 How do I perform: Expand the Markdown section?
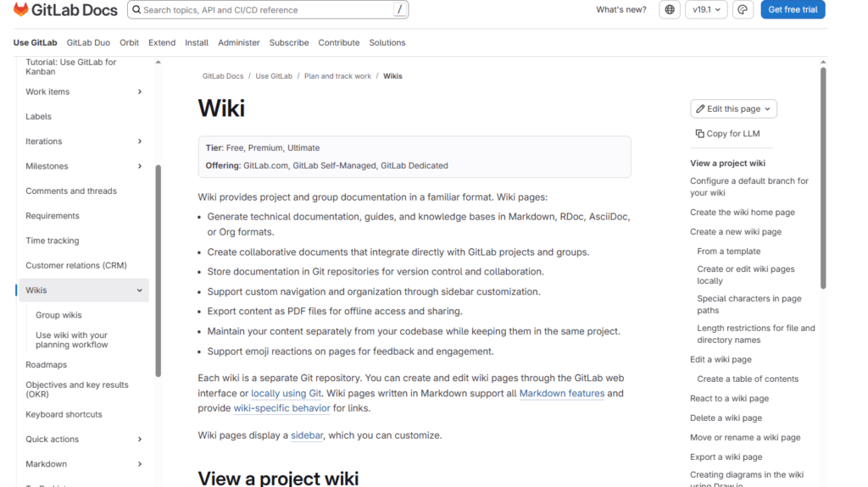pyautogui.click(x=140, y=464)
